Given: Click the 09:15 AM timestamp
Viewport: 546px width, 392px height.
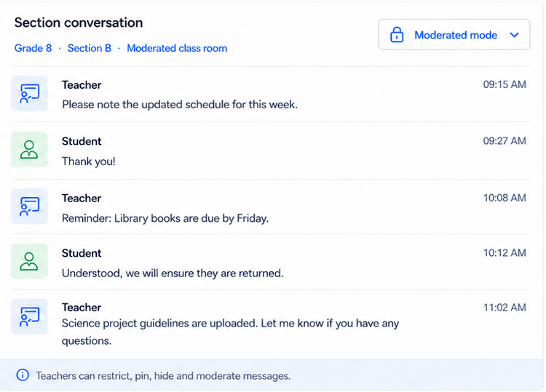Looking at the screenshot, I should [505, 84].
